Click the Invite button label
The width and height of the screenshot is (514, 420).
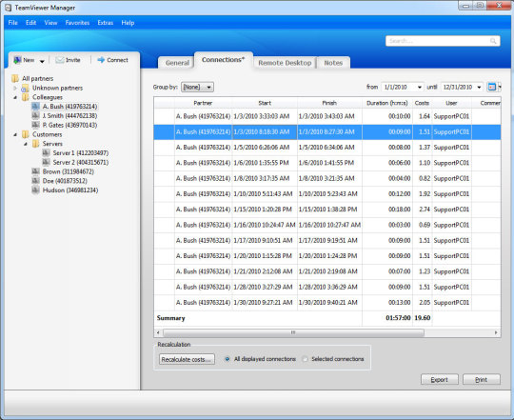pos(72,60)
